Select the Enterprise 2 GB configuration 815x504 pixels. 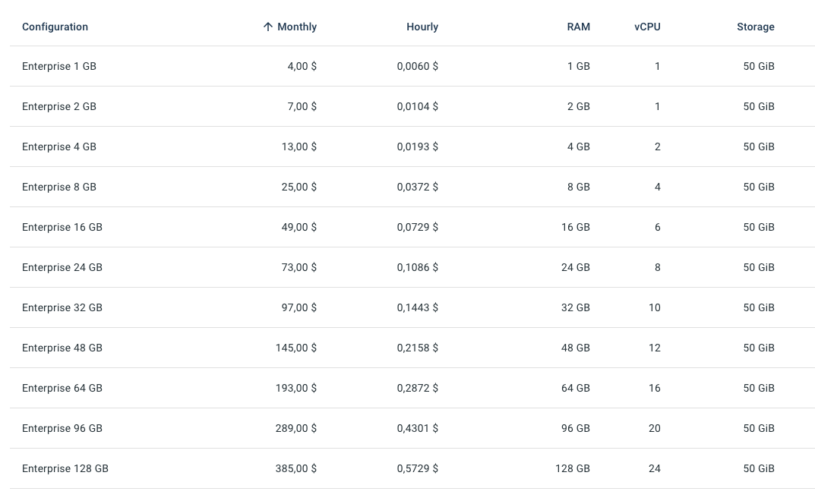click(59, 106)
